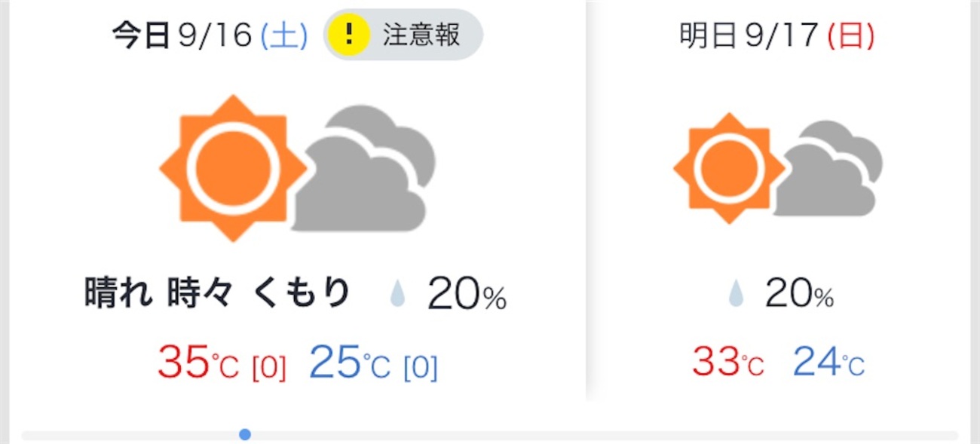Click today's orange sun icon
Screen dimensions: 980x444
point(233,168)
